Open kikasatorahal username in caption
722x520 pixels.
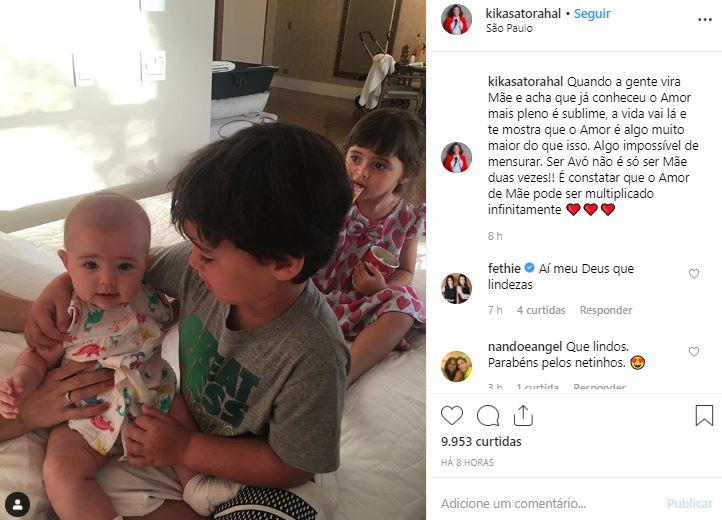(x=525, y=82)
